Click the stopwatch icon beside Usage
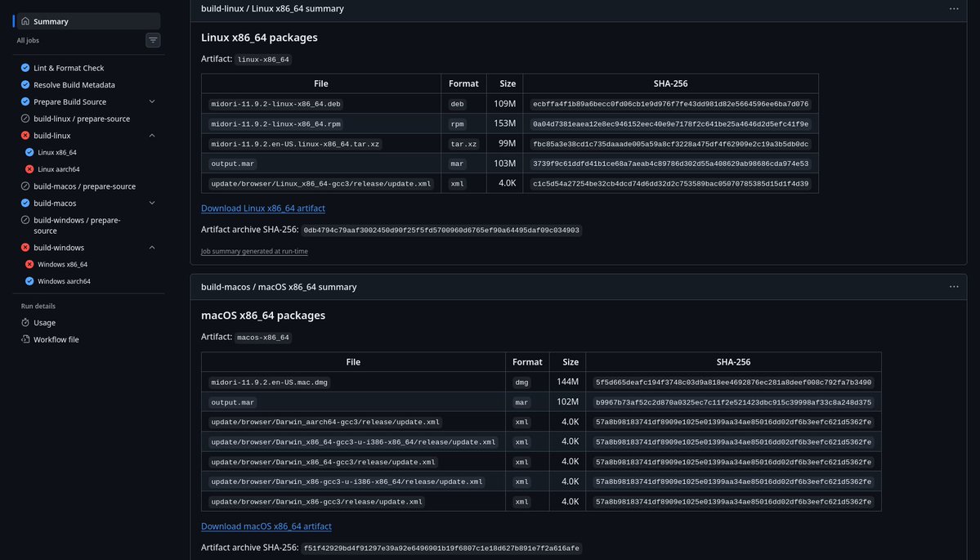The image size is (980, 560). click(25, 322)
